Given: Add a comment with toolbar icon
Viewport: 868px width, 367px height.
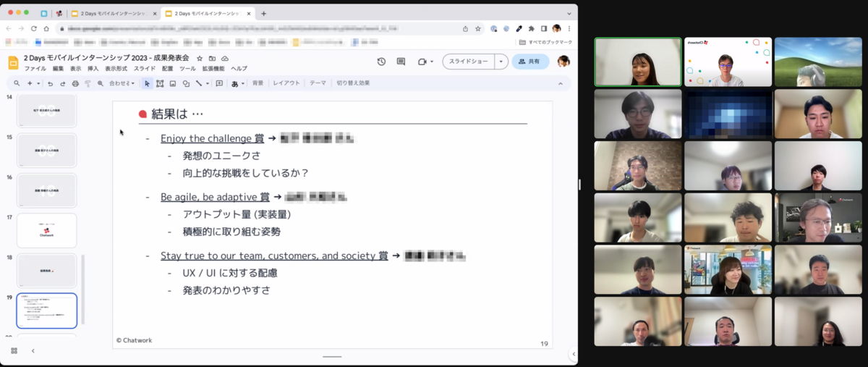Looking at the screenshot, I should [x=219, y=83].
